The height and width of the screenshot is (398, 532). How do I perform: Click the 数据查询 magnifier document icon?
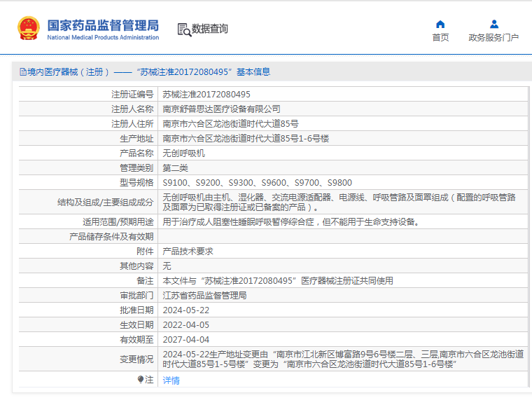click(x=184, y=29)
